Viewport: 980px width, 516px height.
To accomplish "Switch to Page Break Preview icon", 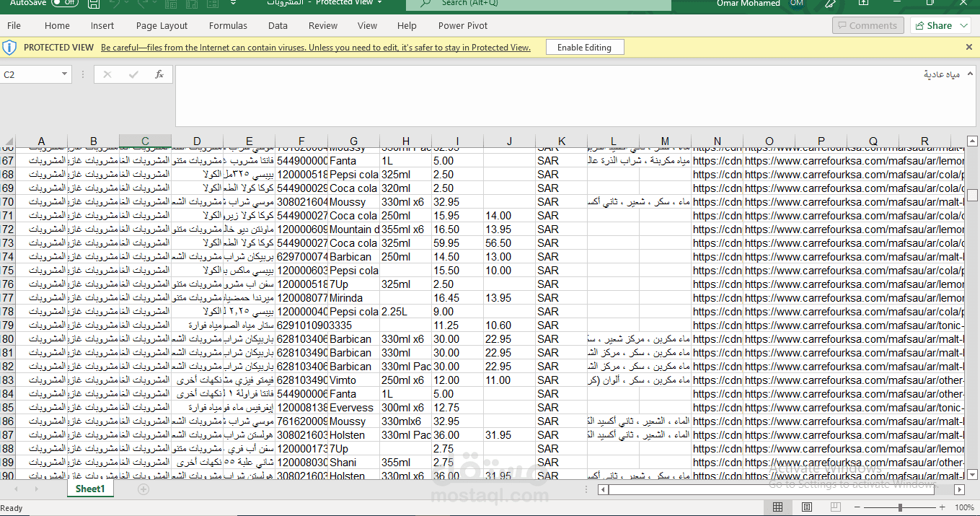I will point(835,507).
